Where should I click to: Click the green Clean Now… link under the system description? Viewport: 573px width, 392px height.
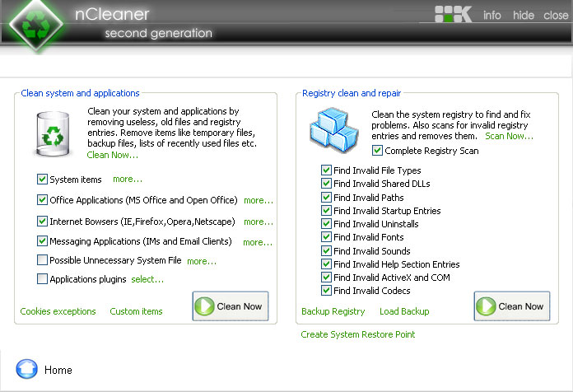(x=113, y=155)
